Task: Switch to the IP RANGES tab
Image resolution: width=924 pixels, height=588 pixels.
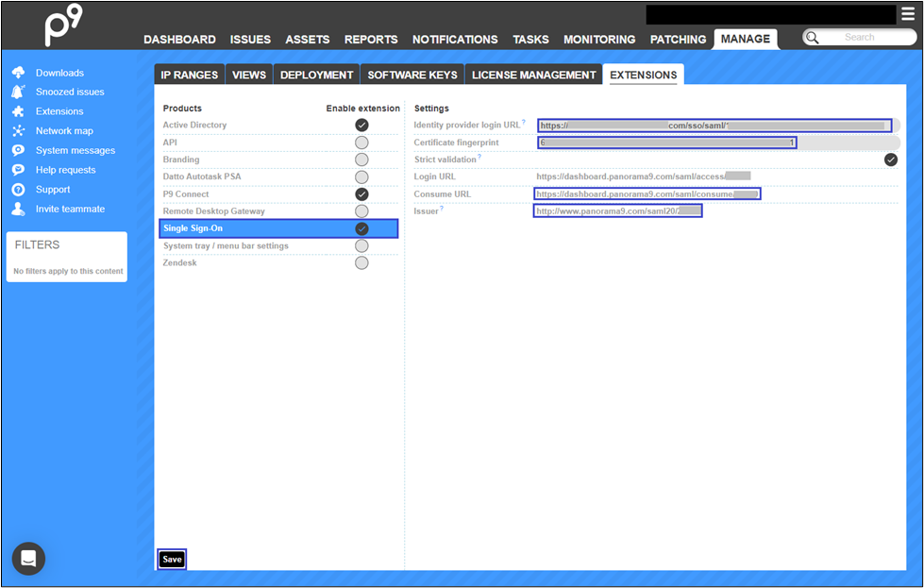Action: 190,75
